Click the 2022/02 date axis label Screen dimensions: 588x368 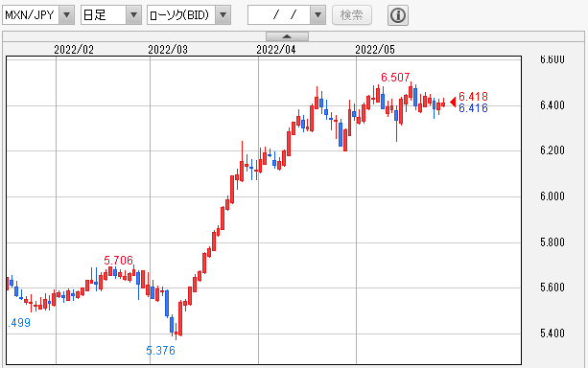pyautogui.click(x=74, y=50)
